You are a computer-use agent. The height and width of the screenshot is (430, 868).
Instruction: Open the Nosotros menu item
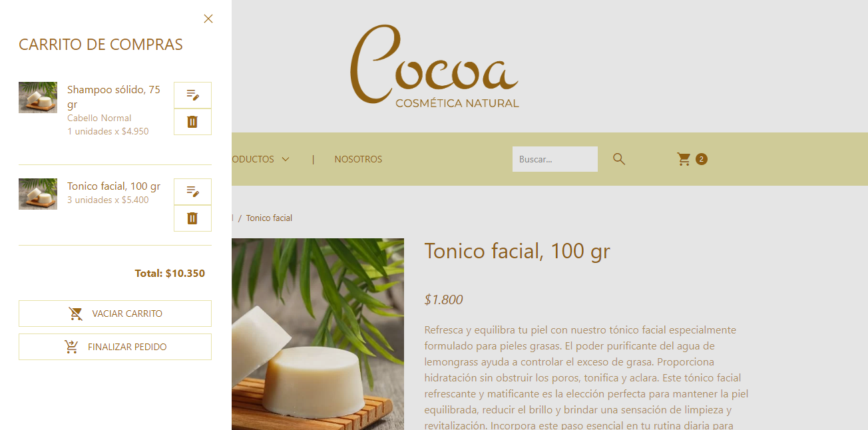(358, 159)
